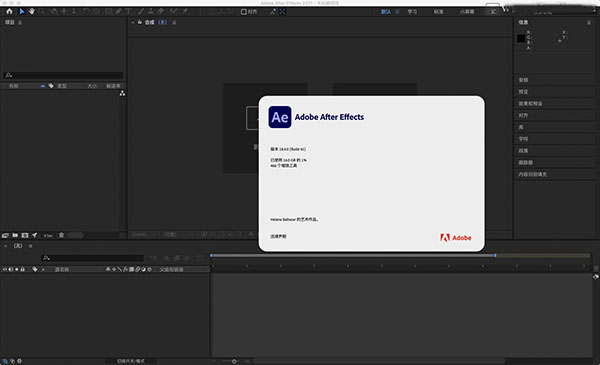Image resolution: width=600 pixels, height=365 pixels.
Task: Select the Rectangle shape tool
Action: (x=109, y=11)
